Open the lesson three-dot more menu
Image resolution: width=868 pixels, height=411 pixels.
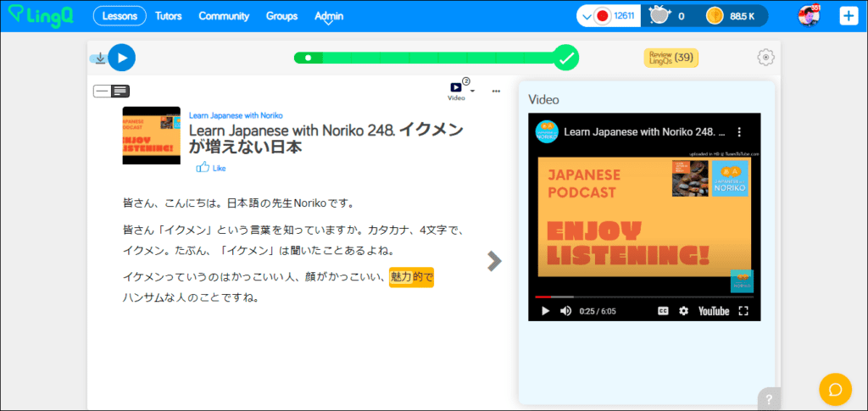496,91
